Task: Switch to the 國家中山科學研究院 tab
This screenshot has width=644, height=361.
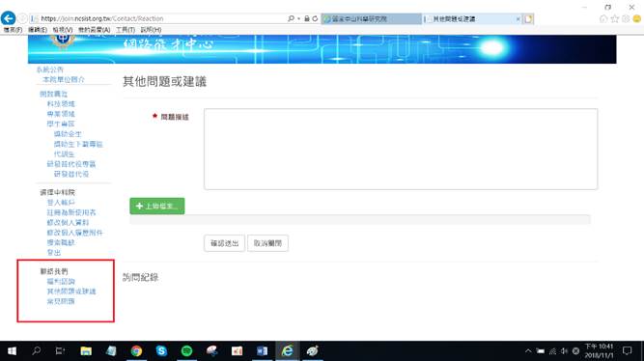Action: (372, 19)
